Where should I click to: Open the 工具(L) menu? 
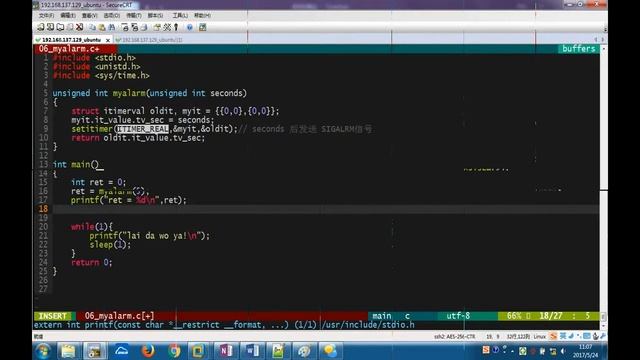(x=180, y=15)
